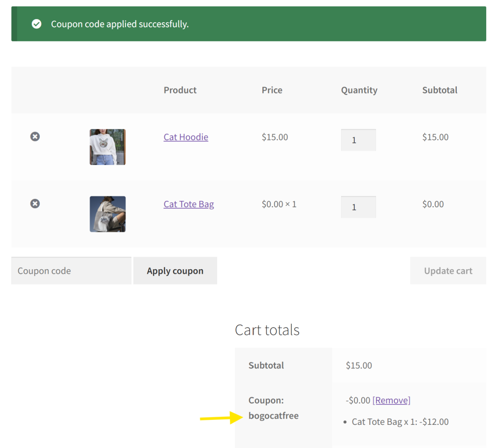Click the Cat Tote Bag discount line item
The width and height of the screenshot is (504, 448).
point(400,421)
